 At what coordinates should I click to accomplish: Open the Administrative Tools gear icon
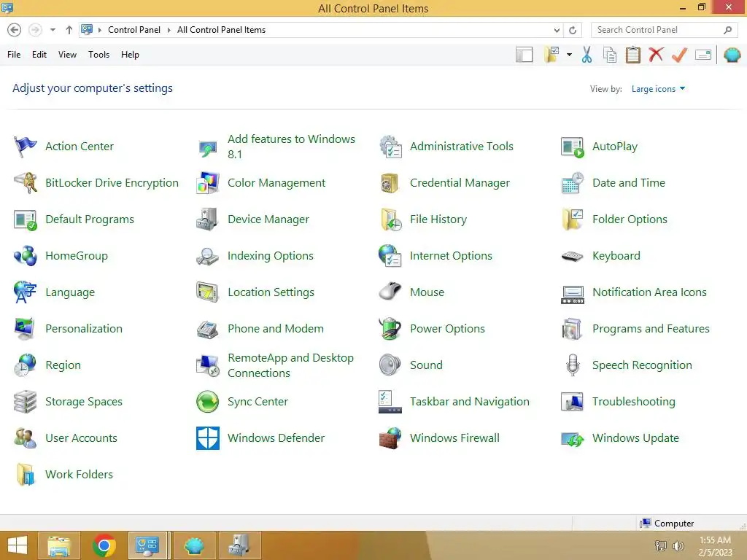click(x=390, y=146)
